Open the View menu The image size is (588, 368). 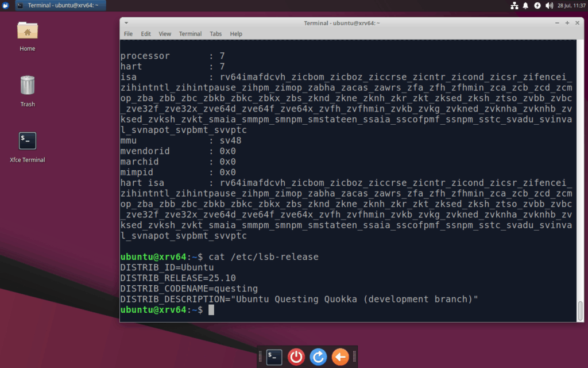pos(165,33)
